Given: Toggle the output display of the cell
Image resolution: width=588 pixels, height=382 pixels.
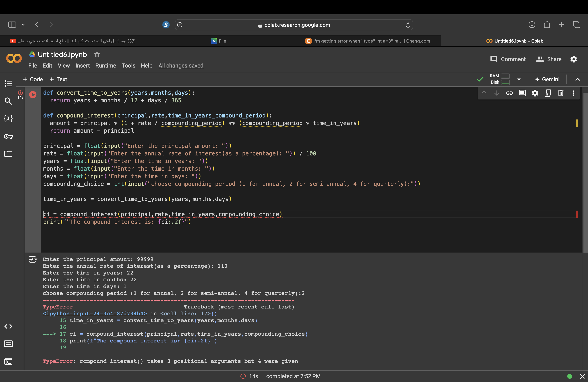Looking at the screenshot, I should pyautogui.click(x=33, y=259).
